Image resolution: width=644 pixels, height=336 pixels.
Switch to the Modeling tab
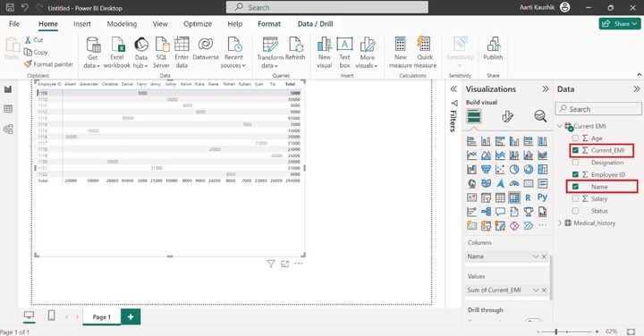122,24
